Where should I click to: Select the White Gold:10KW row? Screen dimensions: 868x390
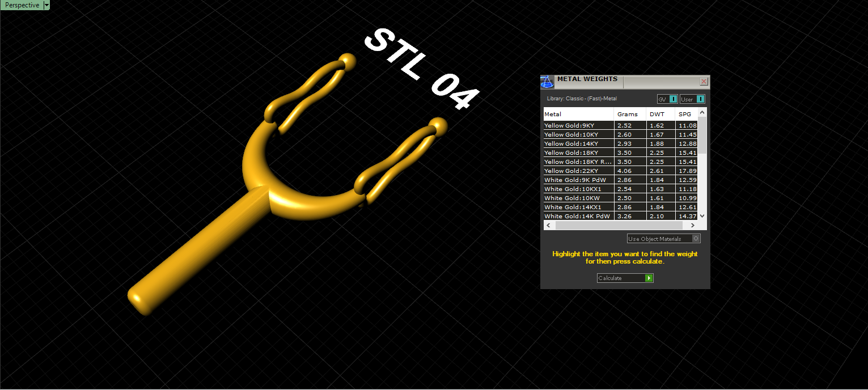point(620,198)
